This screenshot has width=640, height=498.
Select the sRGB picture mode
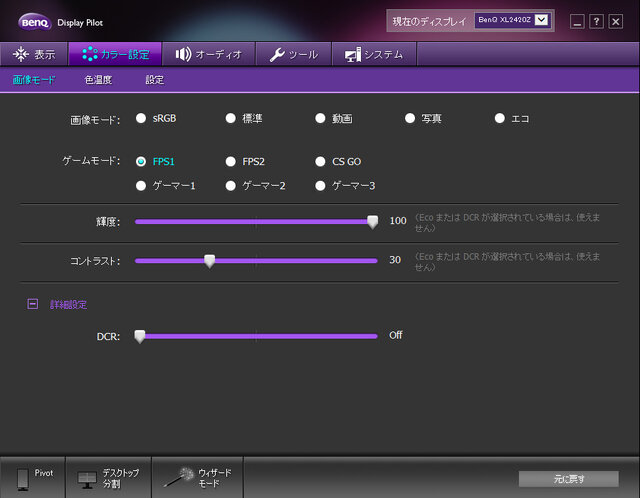point(141,118)
